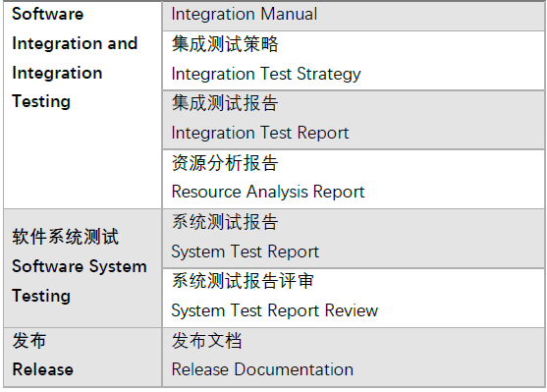
Task: Click the 发布文档 text
Action: (207, 340)
